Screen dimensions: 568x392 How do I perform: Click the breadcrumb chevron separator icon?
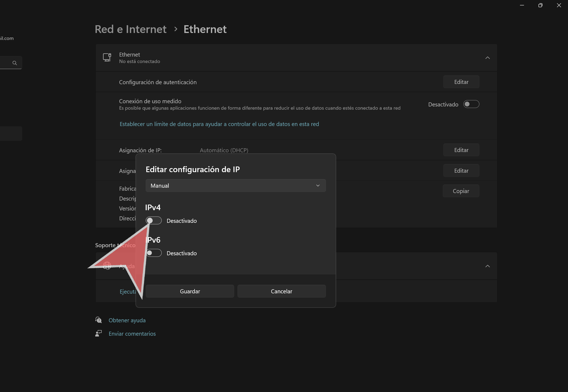point(176,29)
